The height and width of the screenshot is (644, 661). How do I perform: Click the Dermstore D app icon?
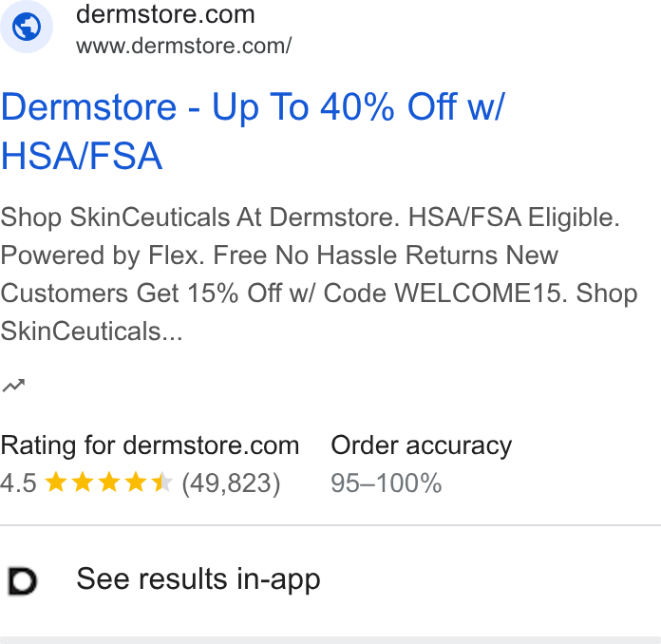[23, 581]
